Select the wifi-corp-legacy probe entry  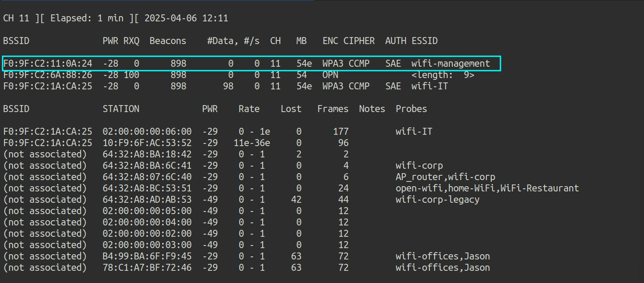coord(437,200)
